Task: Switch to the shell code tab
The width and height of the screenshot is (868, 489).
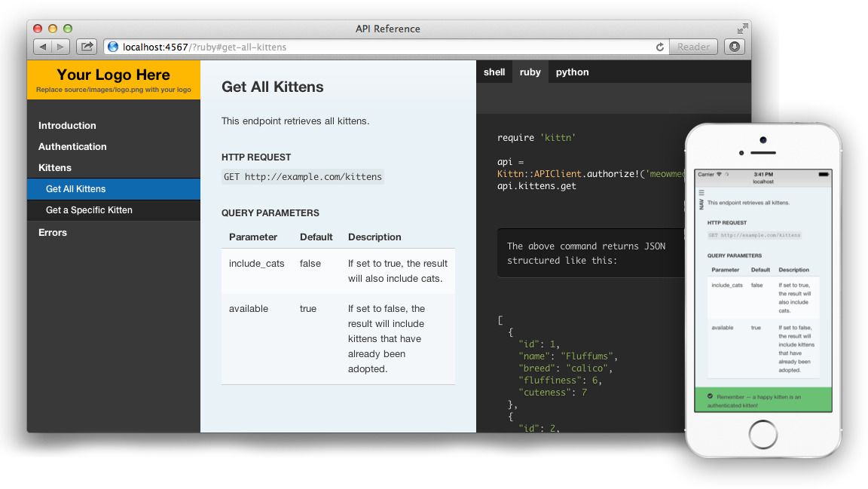Action: (x=494, y=72)
